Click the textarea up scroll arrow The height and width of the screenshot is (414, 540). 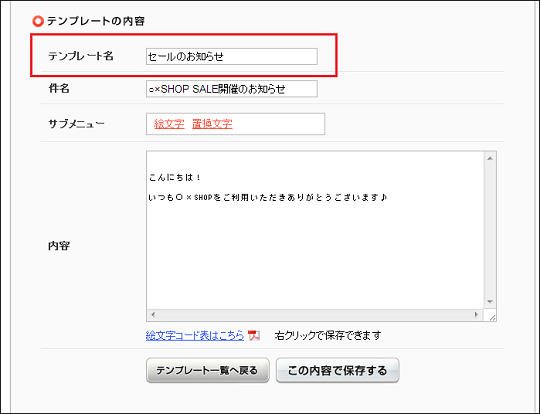click(x=490, y=158)
